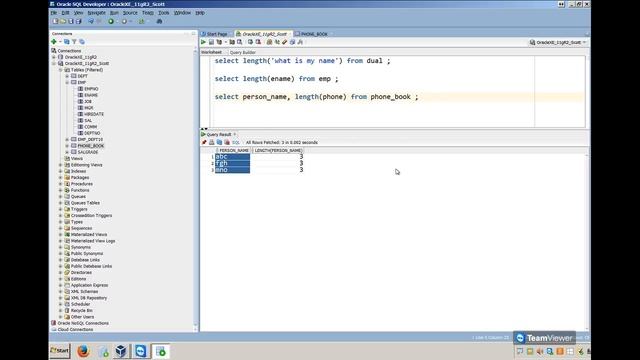
Task: Click the red pin icon in Query Result
Action: tap(204, 142)
